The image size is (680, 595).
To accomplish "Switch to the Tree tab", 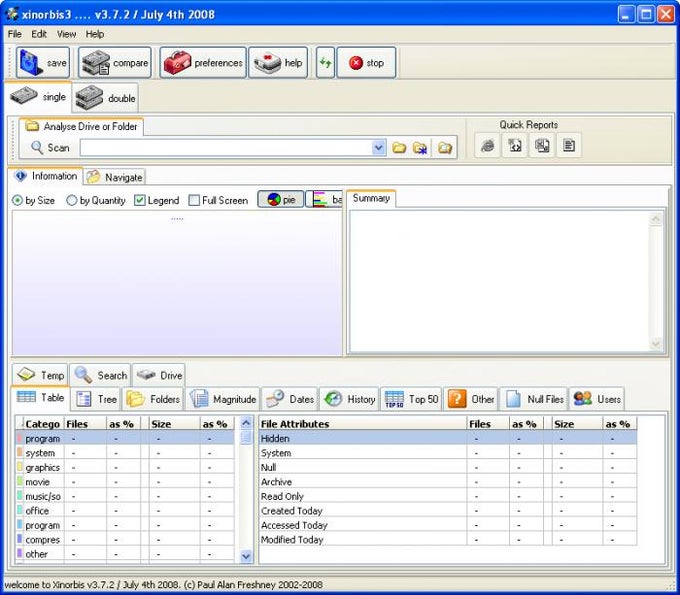I will (96, 399).
